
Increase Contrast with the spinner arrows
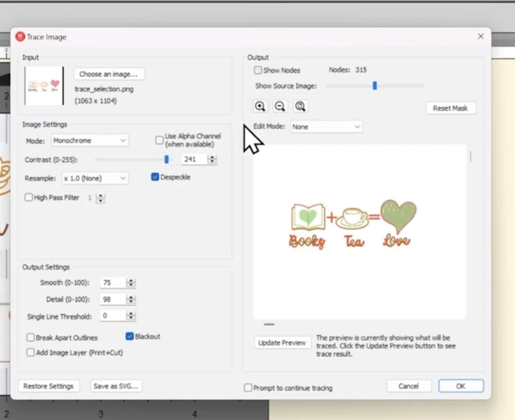212,157
